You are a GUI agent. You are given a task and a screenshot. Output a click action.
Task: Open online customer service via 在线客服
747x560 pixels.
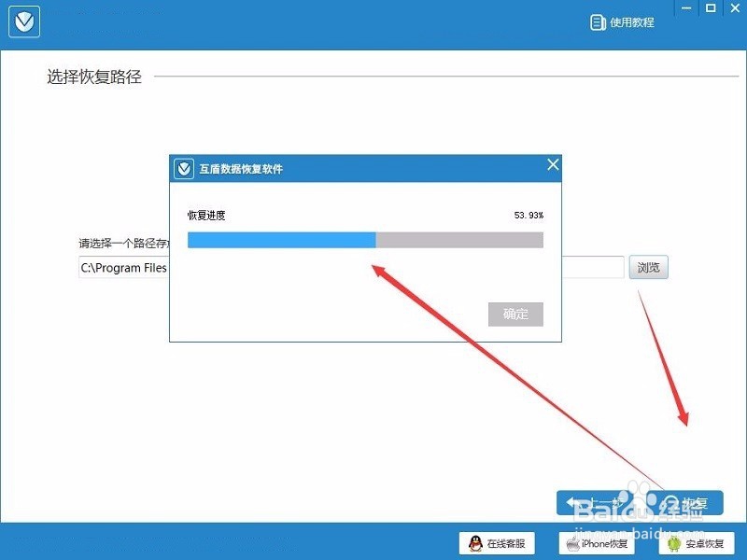pos(497,543)
